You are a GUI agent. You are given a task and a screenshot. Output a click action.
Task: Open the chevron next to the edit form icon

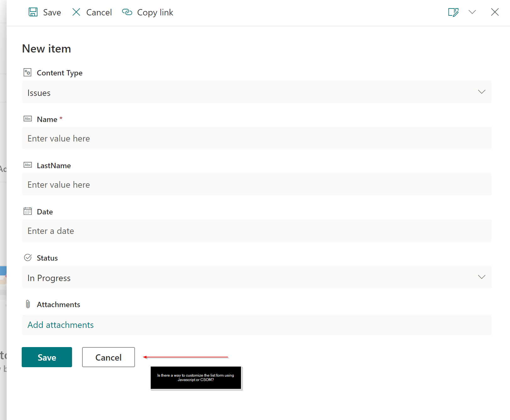click(472, 12)
